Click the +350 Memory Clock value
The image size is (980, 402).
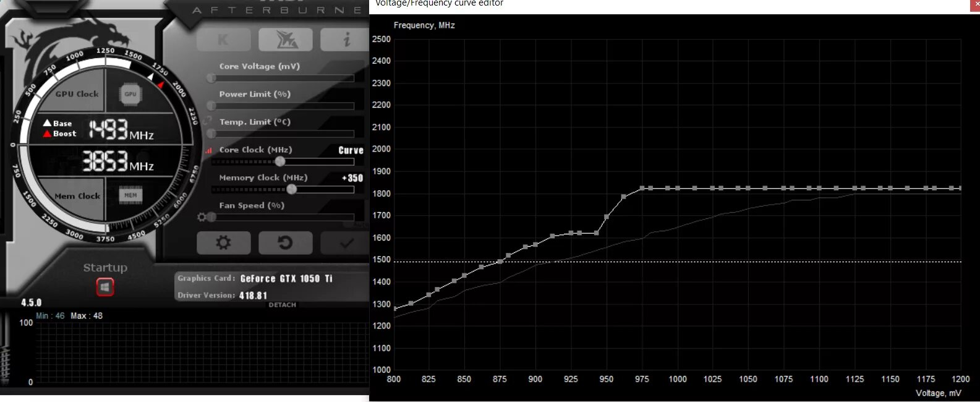[352, 178]
